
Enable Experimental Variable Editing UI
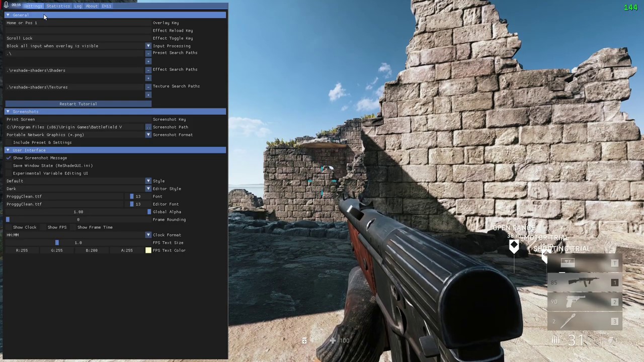click(9, 173)
